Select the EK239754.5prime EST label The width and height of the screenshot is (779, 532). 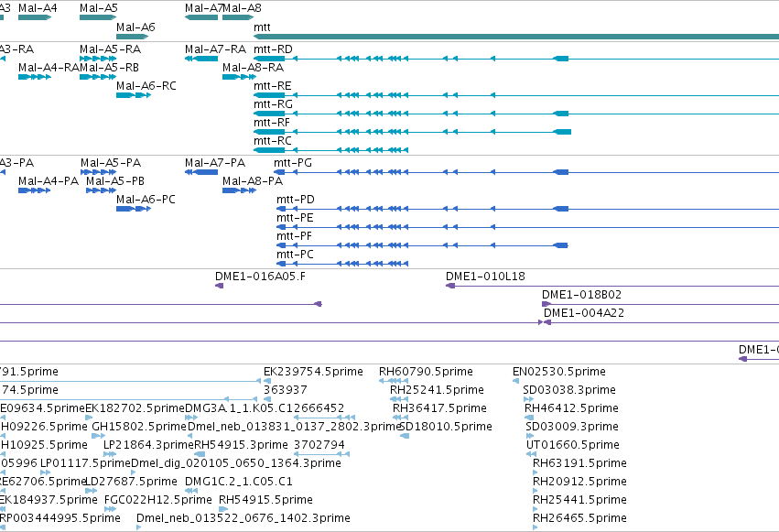313,372
